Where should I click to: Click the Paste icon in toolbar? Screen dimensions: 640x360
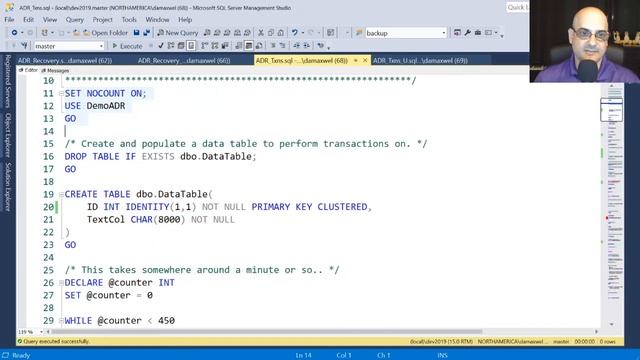pos(281,33)
